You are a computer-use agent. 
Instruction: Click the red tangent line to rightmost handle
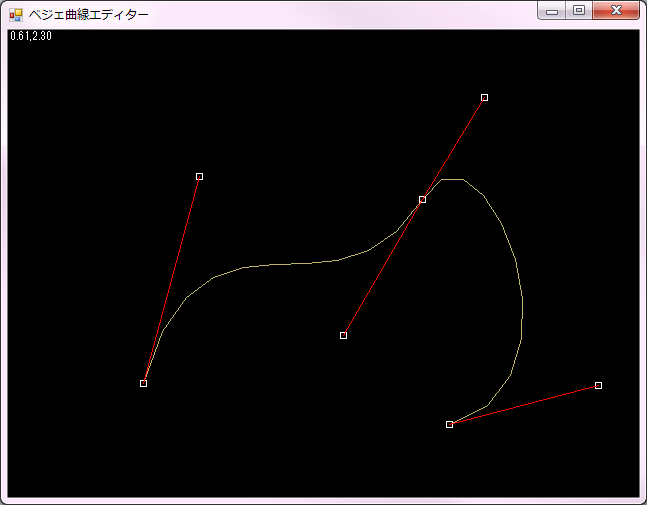pyautogui.click(x=524, y=404)
